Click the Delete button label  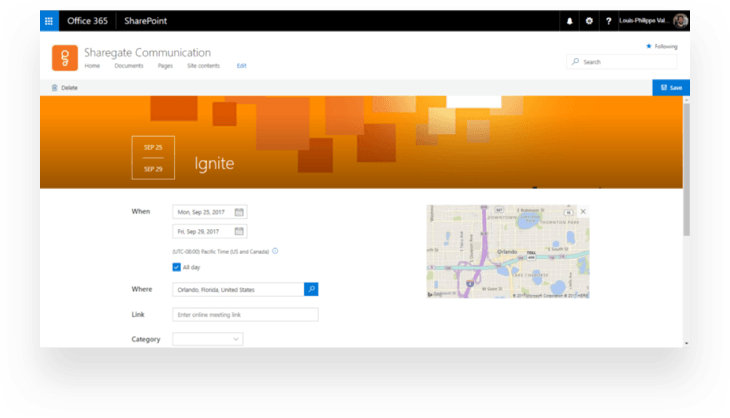[x=69, y=88]
